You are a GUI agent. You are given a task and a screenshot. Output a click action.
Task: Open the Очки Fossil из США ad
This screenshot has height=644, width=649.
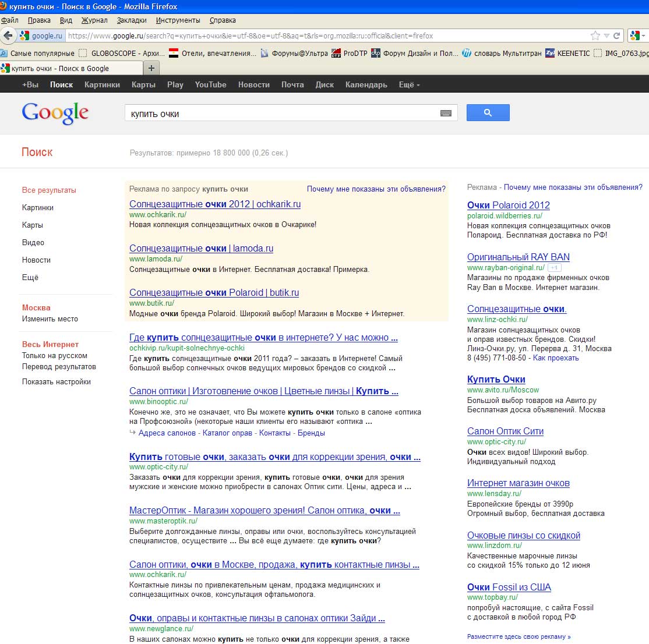coord(509,588)
